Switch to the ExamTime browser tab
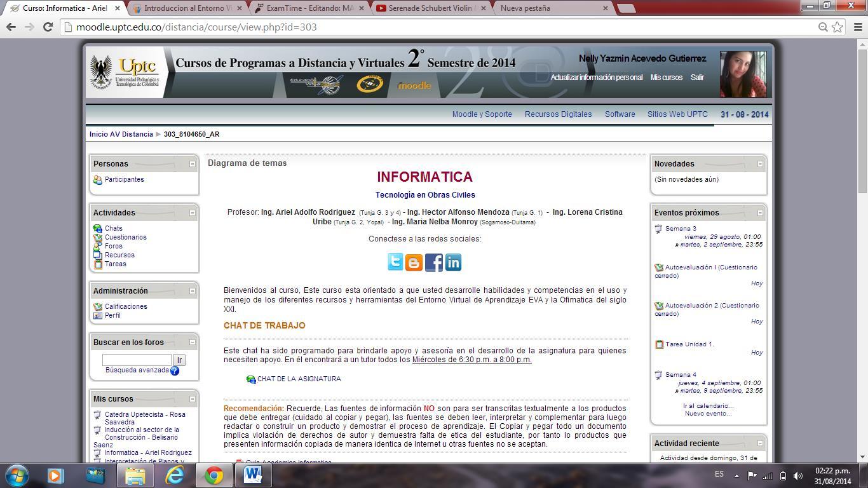Screen dimensions: 868x488 (308, 8)
